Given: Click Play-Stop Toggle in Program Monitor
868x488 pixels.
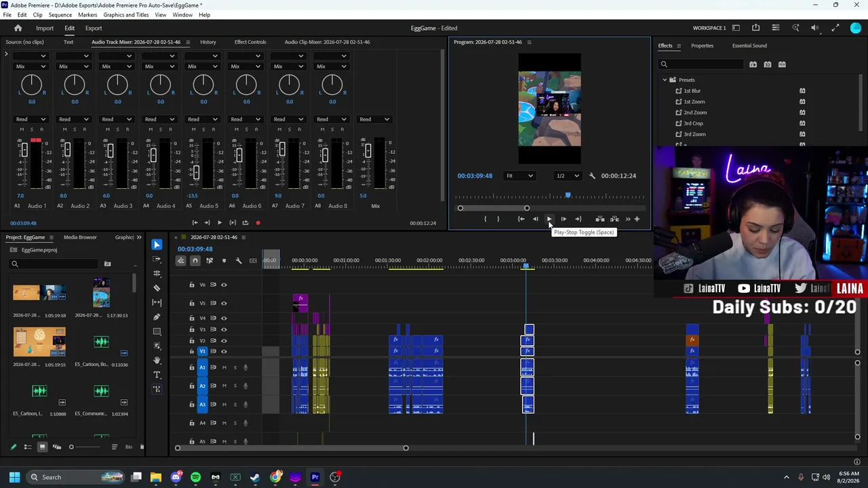Looking at the screenshot, I should point(549,219).
